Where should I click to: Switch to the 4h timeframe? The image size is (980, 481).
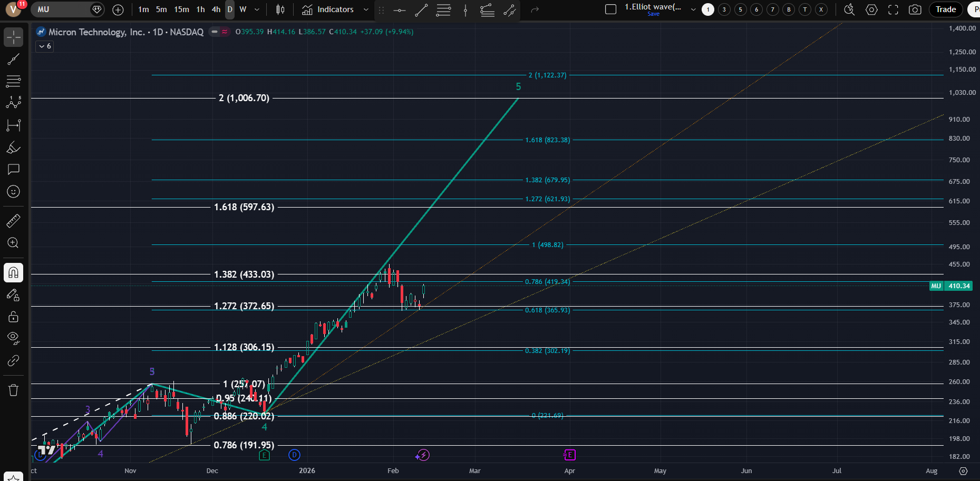coord(216,9)
